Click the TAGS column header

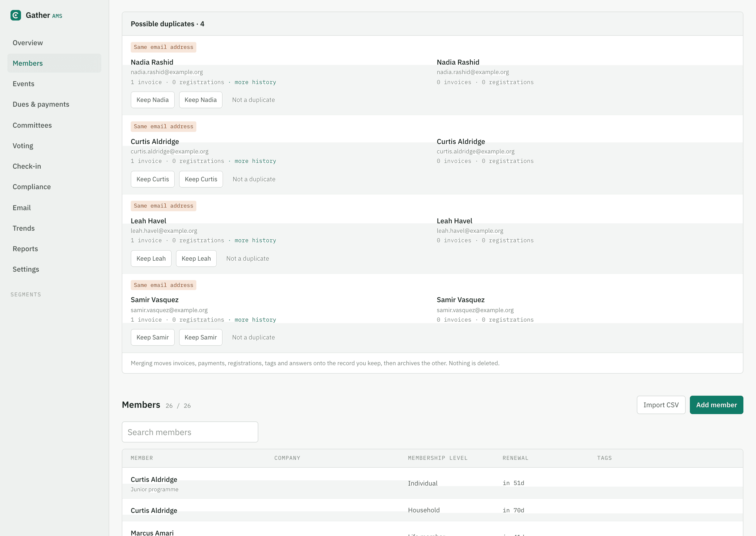click(604, 458)
